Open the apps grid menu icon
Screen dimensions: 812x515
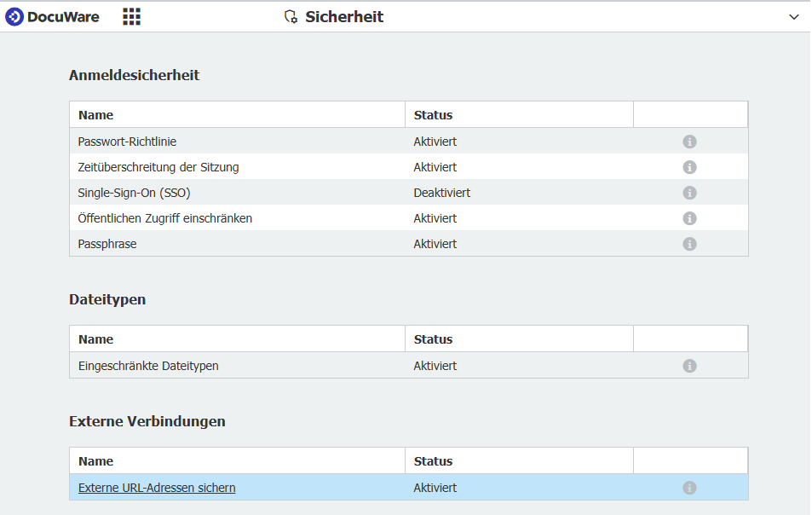point(131,16)
